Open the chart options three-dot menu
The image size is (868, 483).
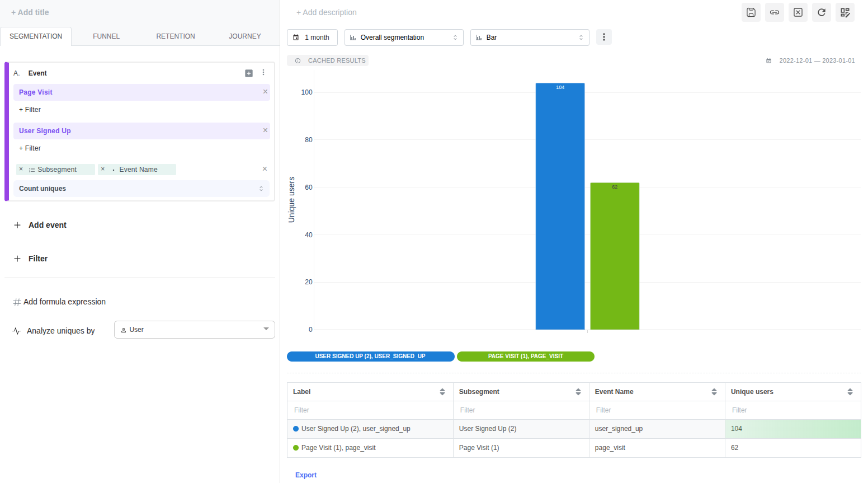pyautogui.click(x=603, y=37)
